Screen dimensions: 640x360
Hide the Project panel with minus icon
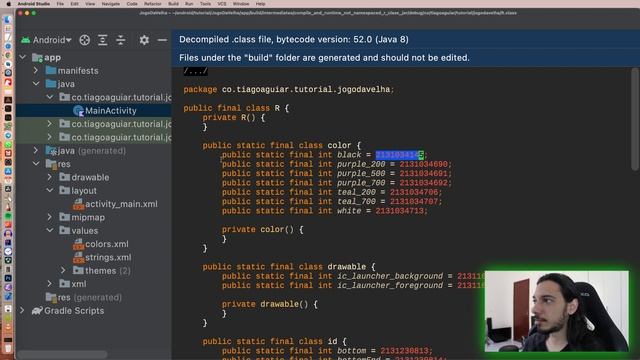[x=162, y=40]
